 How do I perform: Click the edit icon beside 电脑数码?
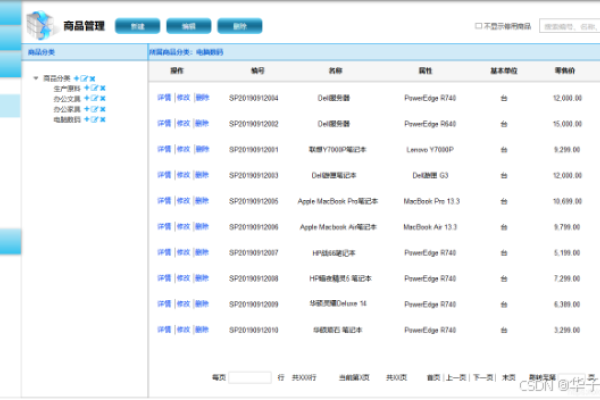[x=94, y=119]
